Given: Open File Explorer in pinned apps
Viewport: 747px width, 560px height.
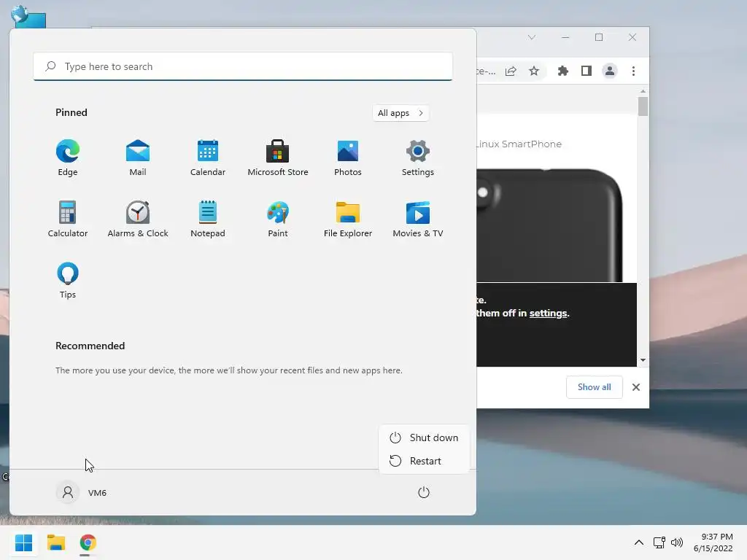Looking at the screenshot, I should [x=348, y=219].
